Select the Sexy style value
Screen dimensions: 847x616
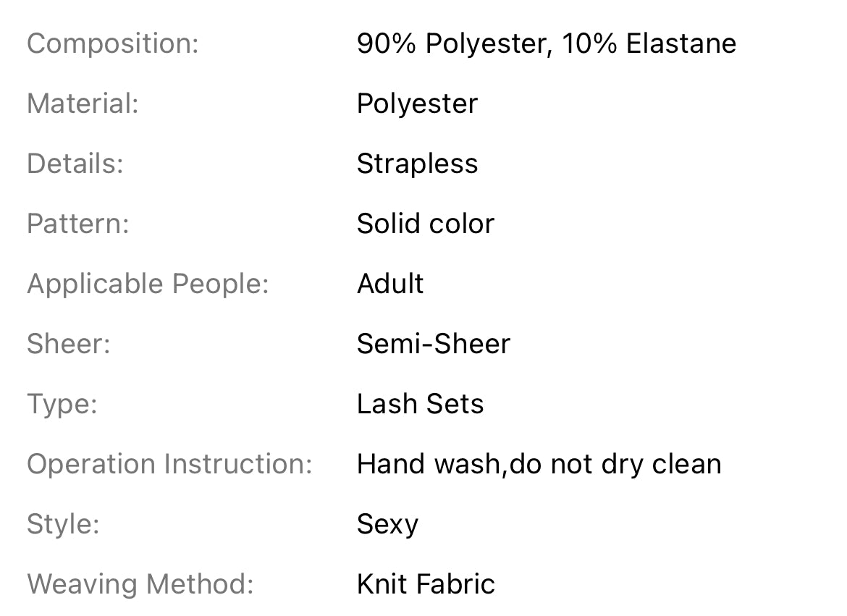point(387,525)
